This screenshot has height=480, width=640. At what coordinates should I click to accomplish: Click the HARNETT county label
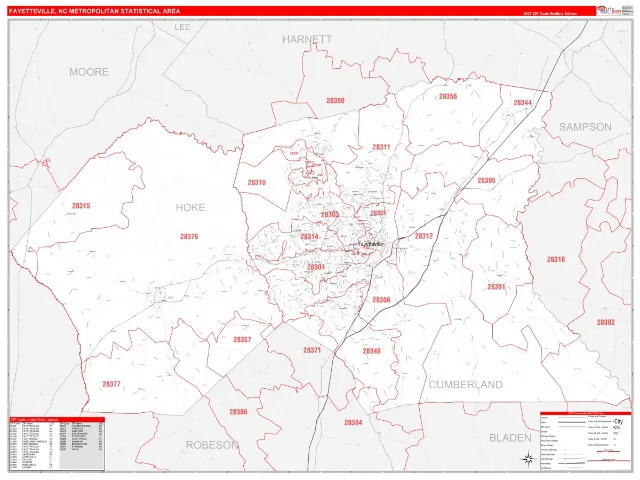307,39
